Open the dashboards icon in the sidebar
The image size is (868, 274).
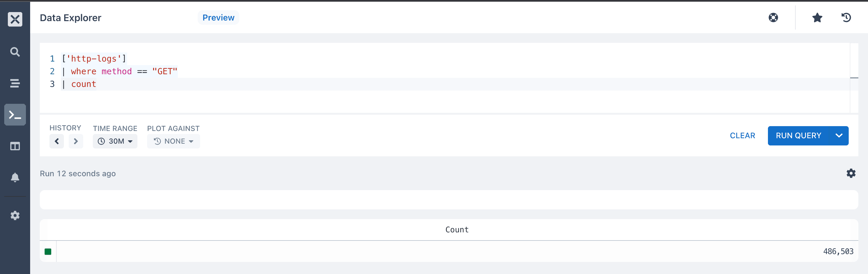15,146
